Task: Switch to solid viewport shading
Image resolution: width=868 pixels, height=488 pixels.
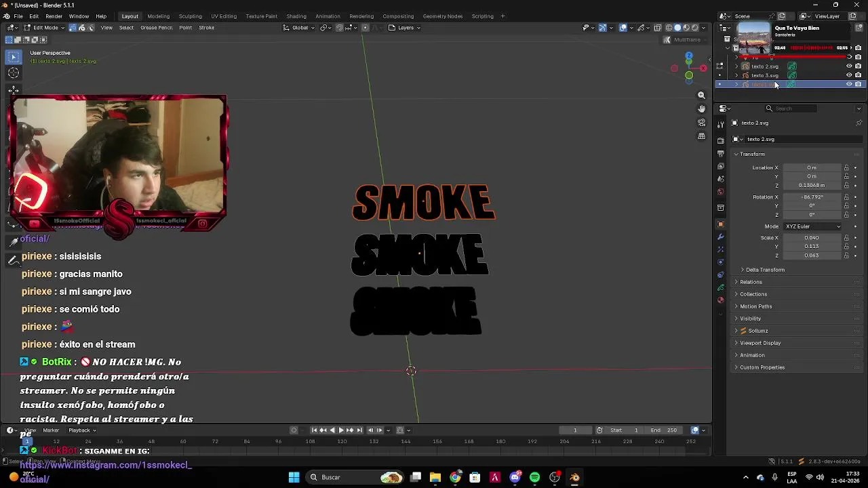Action: 677,28
